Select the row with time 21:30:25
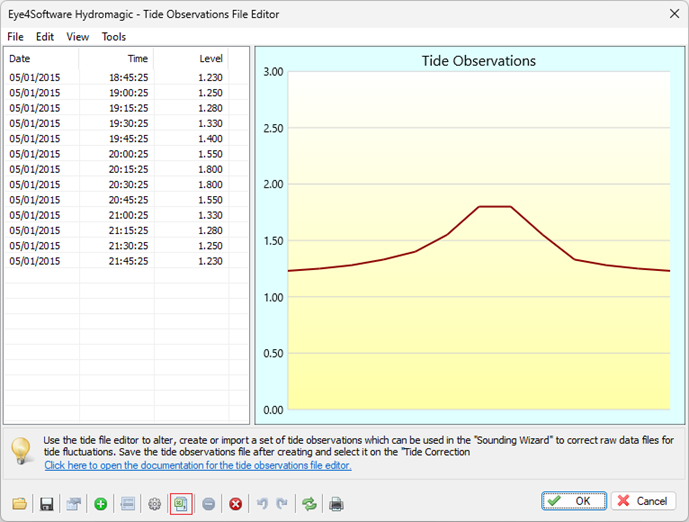This screenshot has width=689, height=522. click(126, 246)
